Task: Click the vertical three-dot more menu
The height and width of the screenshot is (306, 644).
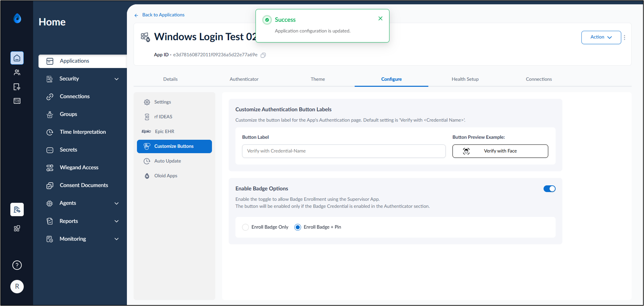Action: pyautogui.click(x=624, y=38)
